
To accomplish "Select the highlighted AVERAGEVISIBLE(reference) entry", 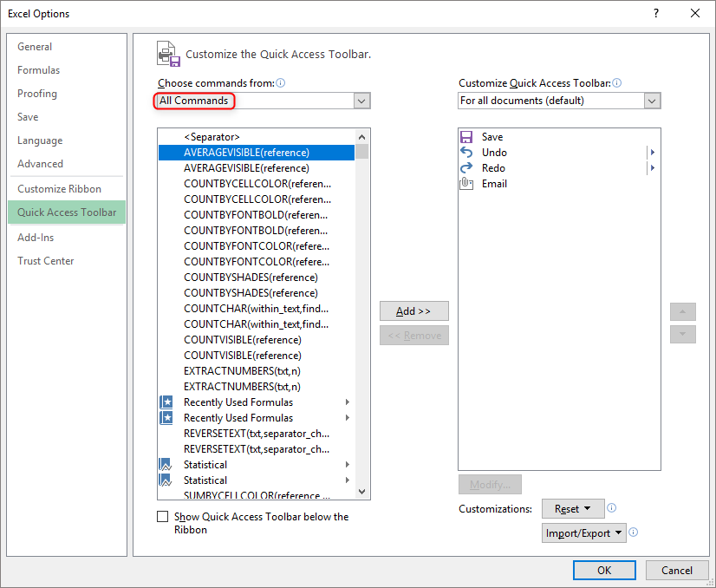I will (257, 152).
